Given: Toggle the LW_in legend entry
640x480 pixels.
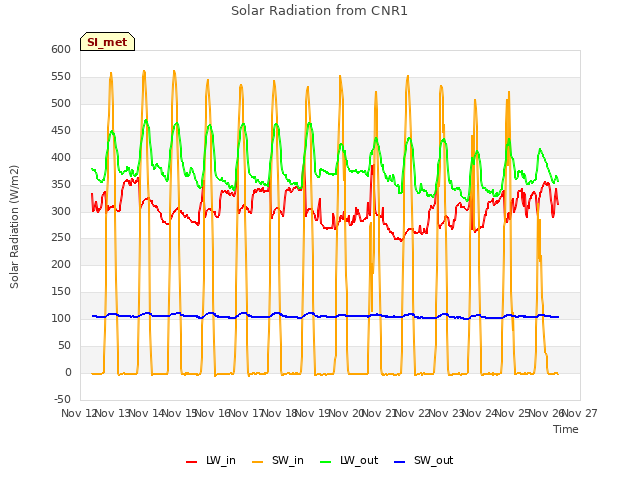Looking at the screenshot, I should point(211,460).
